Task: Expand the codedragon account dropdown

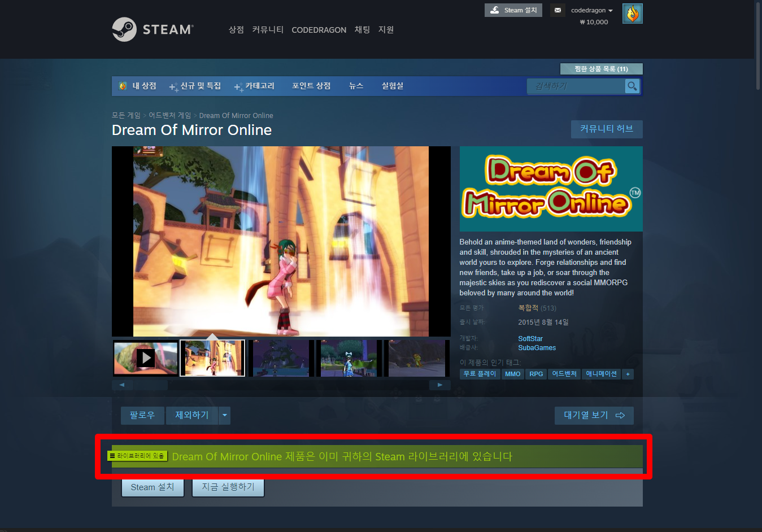Action: point(592,10)
